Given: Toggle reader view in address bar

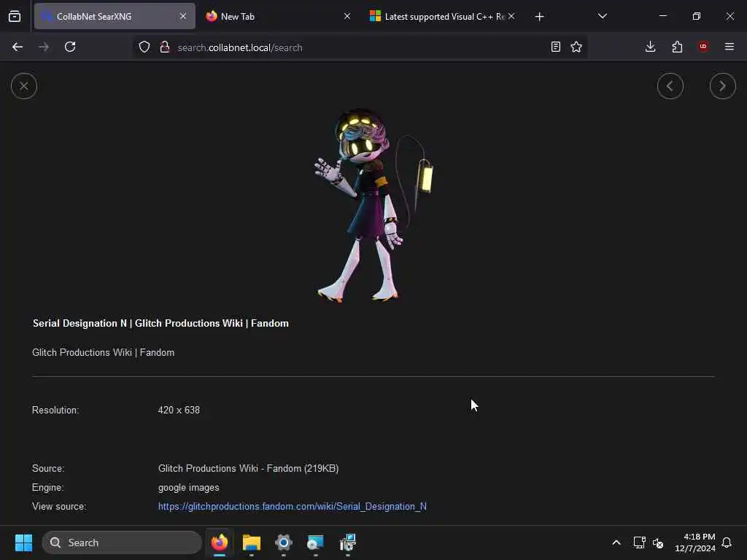Looking at the screenshot, I should tap(555, 47).
